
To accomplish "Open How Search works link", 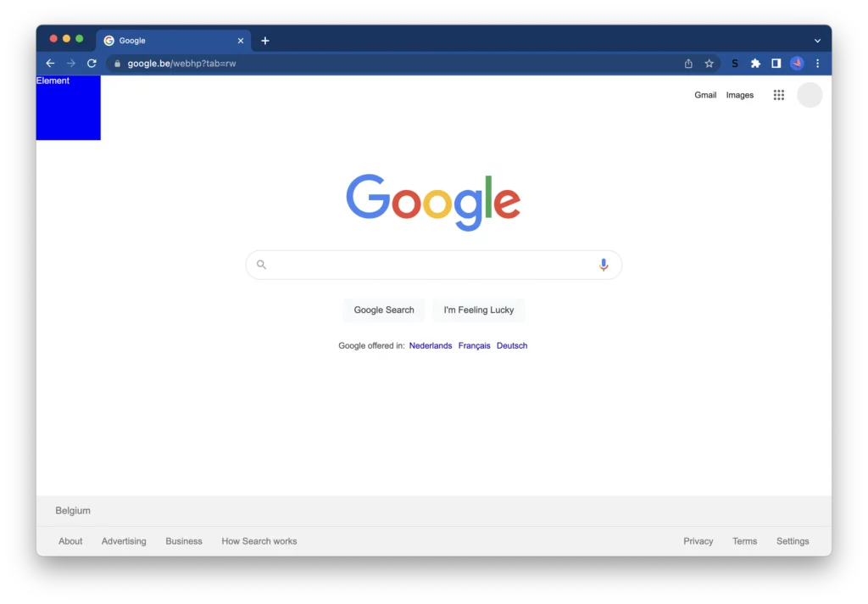I will click(259, 541).
